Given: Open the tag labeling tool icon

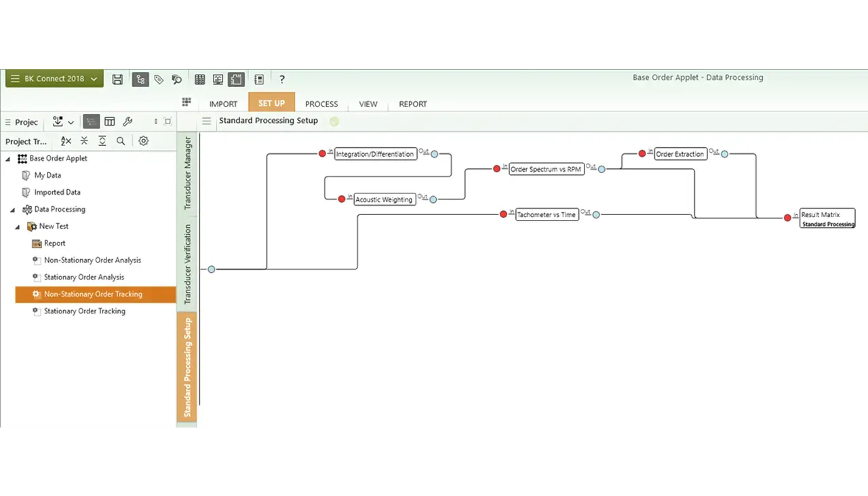Looking at the screenshot, I should point(158,79).
